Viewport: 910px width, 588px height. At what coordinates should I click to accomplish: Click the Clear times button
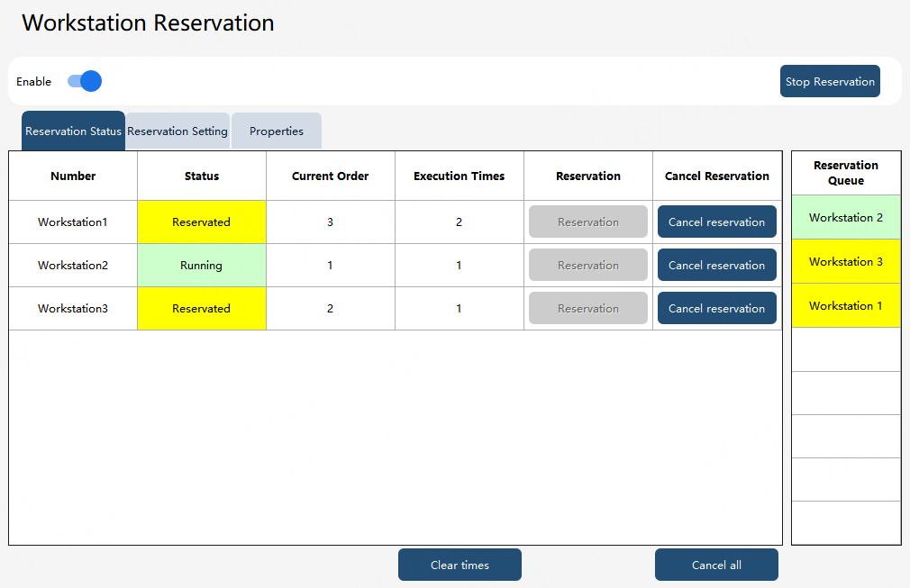coord(460,565)
